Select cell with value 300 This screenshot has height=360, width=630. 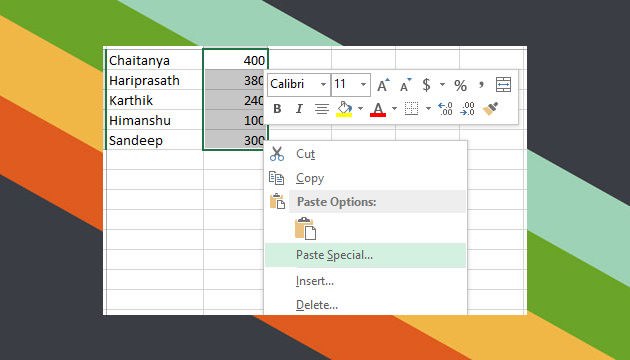coord(234,140)
